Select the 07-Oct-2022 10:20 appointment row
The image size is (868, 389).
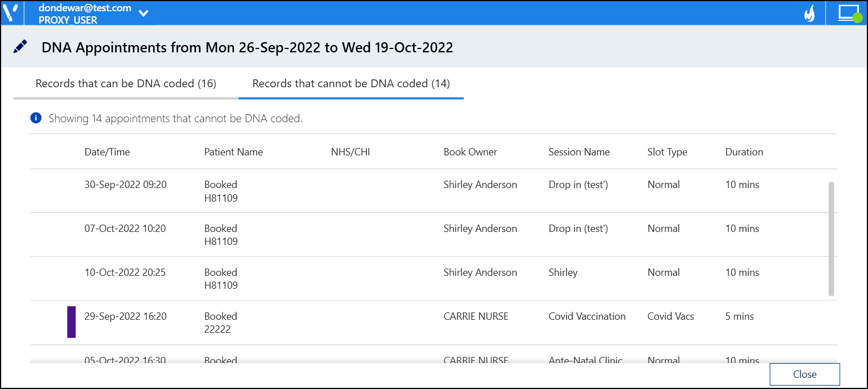126,229
